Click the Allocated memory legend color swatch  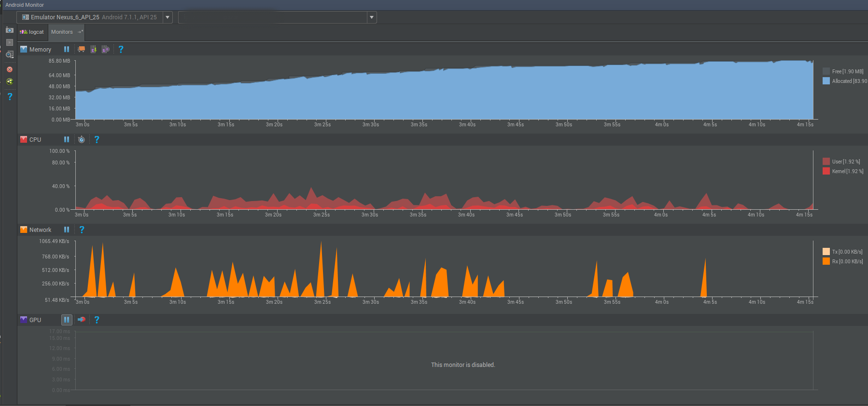tap(826, 81)
